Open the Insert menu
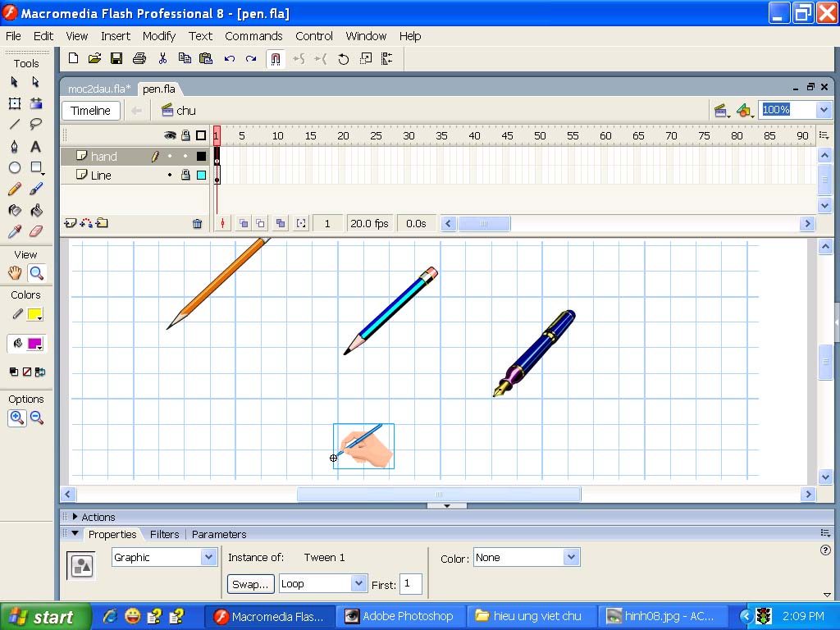Screen dimensions: 840x630 [116, 36]
